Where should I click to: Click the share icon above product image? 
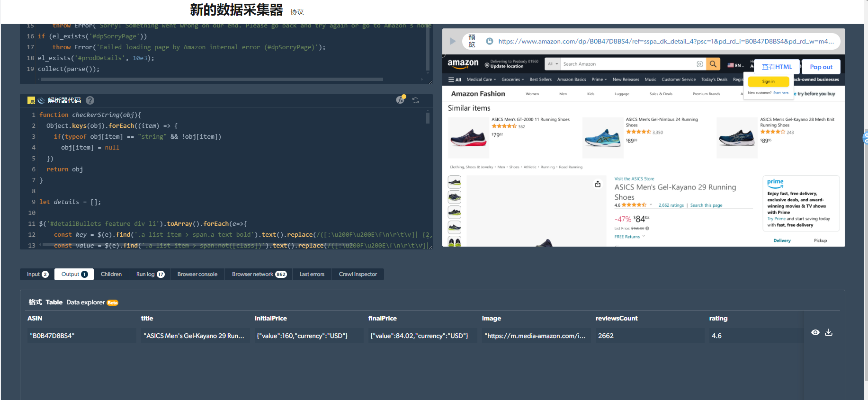[x=598, y=184]
